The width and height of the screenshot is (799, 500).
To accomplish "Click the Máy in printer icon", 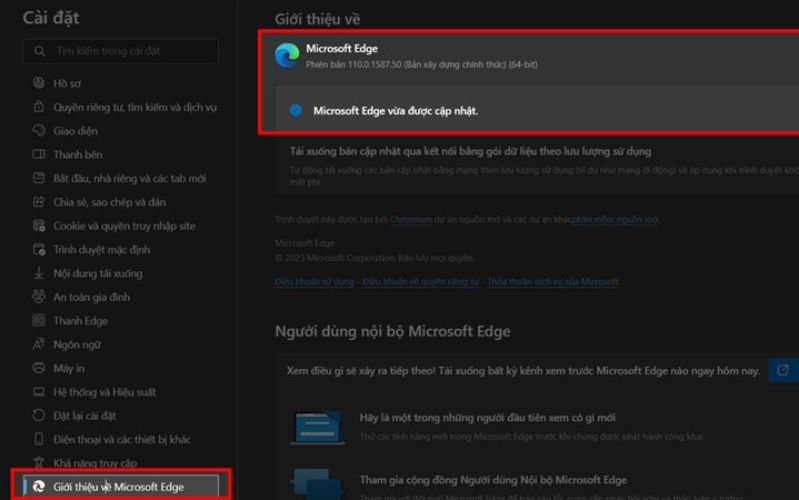I will coord(39,368).
